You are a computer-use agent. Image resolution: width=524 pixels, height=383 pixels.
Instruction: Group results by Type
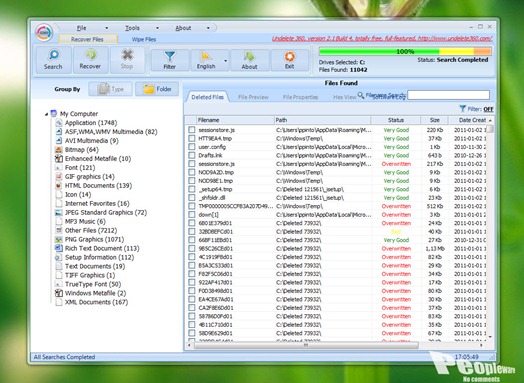[111, 89]
